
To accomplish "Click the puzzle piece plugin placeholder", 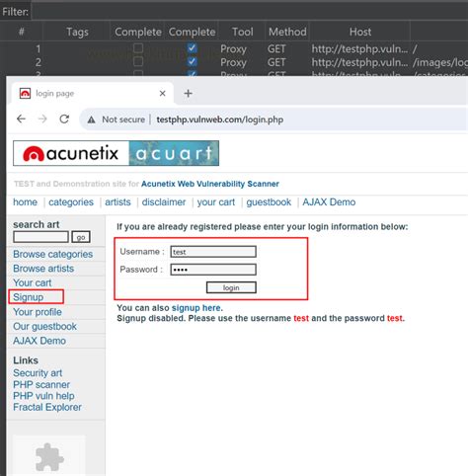I will (49, 457).
